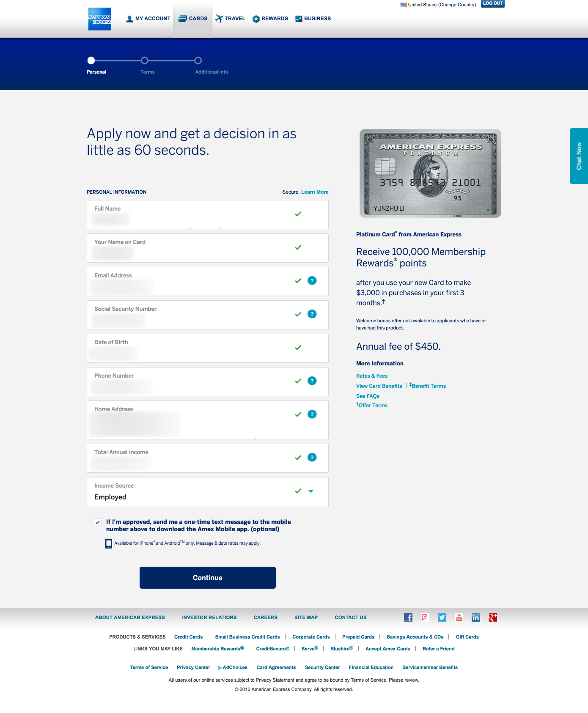Screen dimensions: 588x713
Task: Open Small Business Credit Cards link
Action: (x=247, y=637)
